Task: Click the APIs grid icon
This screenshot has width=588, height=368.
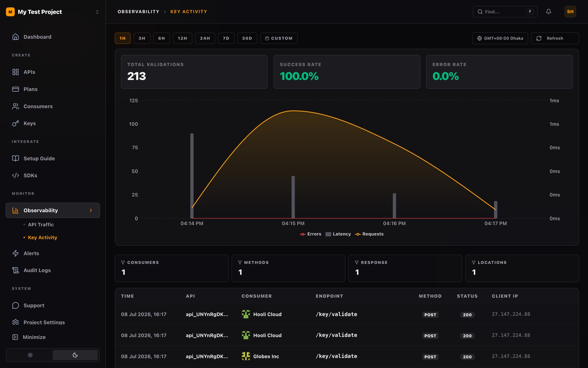Action: coord(16,72)
